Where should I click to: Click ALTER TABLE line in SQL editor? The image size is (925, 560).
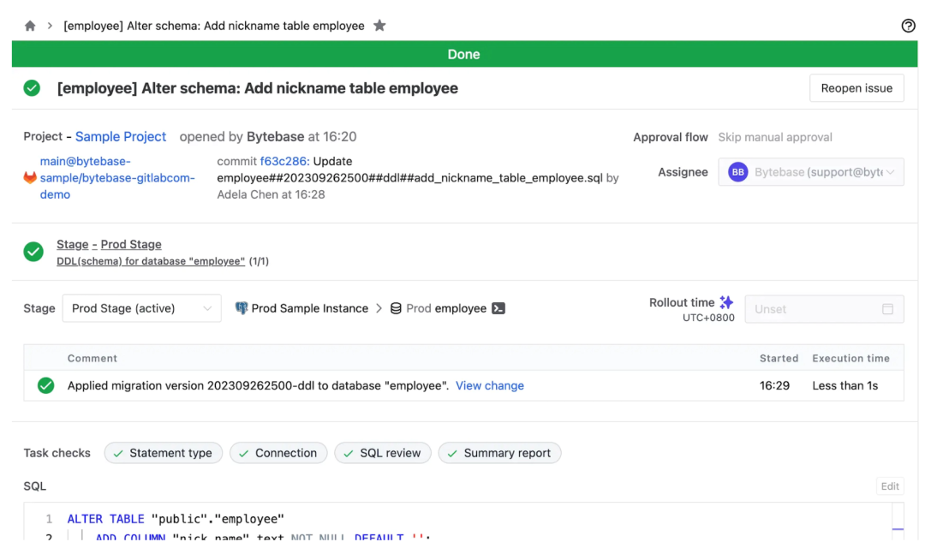coord(176,519)
